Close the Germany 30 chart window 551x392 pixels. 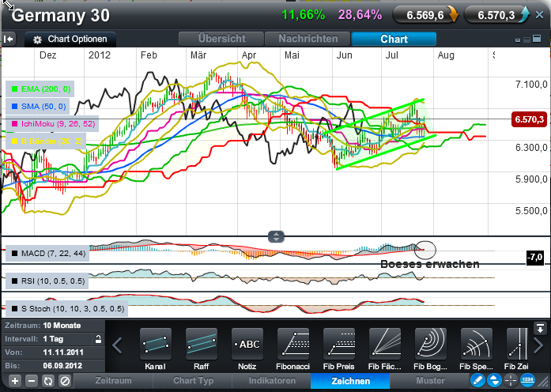(x=539, y=15)
